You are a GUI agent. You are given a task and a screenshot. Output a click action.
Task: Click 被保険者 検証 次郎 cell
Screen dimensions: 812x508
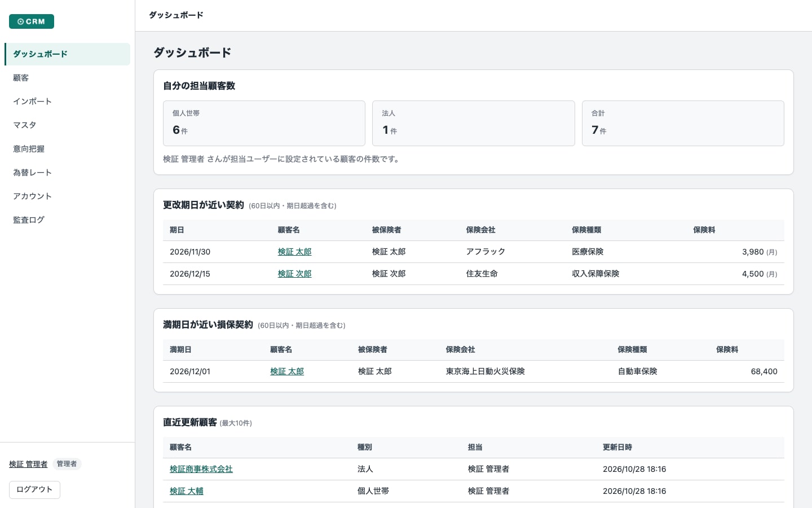click(389, 274)
